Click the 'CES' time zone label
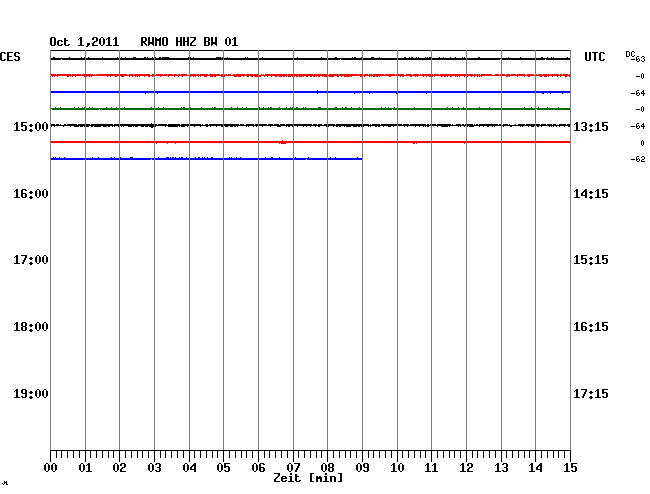The image size is (650, 494). 10,57
